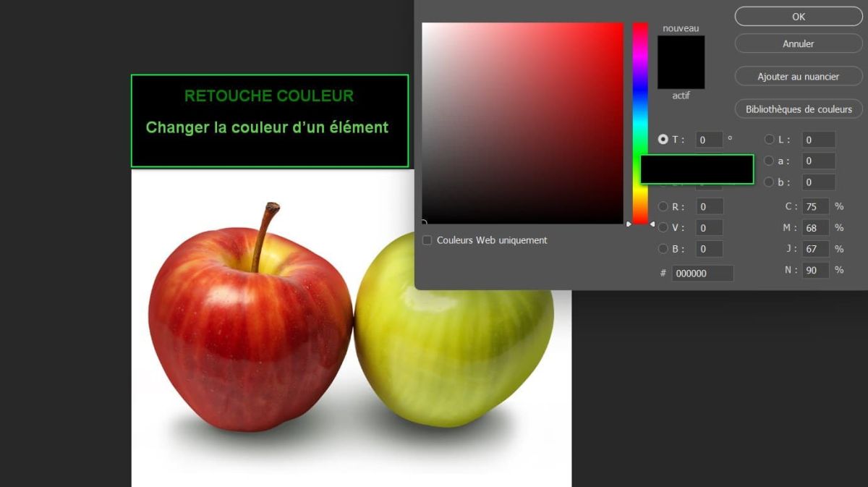The height and width of the screenshot is (487, 868).
Task: Click the uppercase B value field
Action: [x=710, y=249]
